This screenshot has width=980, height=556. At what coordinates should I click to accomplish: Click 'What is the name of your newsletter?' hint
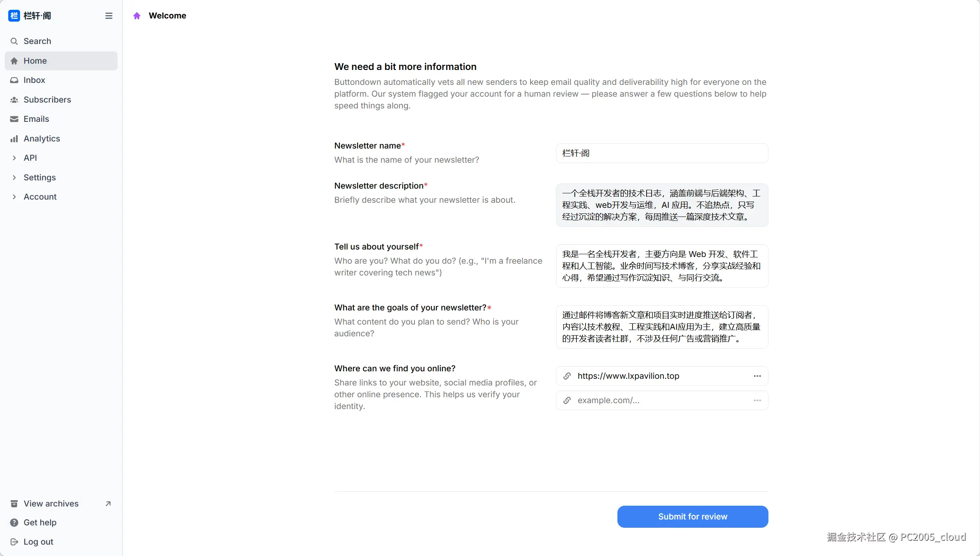pos(407,160)
